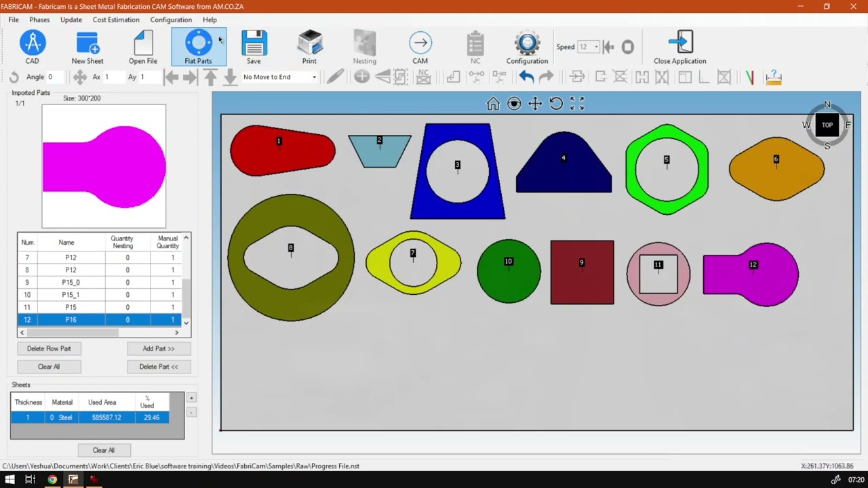Click Clear All under the parts table
The height and width of the screenshot is (488, 868).
click(49, 367)
